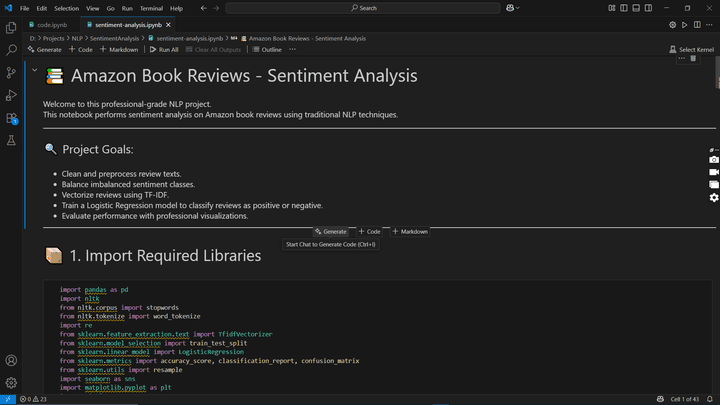This screenshot has width=720, height=405.
Task: Open notebook toolbar overflow menu after Outline
Action: [293, 49]
